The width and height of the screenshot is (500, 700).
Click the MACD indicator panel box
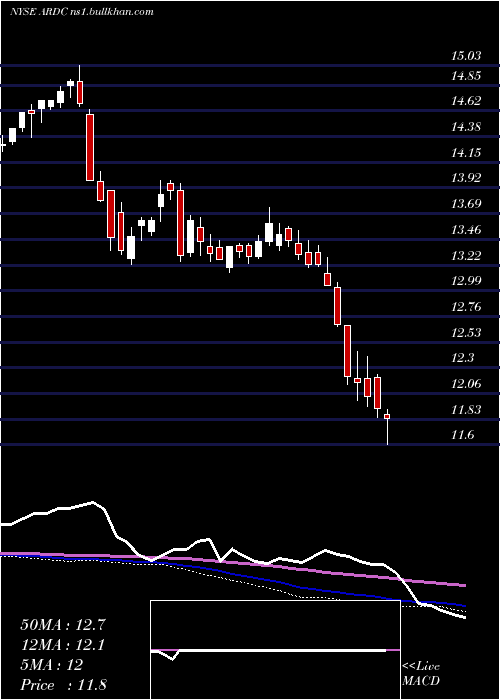[275, 650]
